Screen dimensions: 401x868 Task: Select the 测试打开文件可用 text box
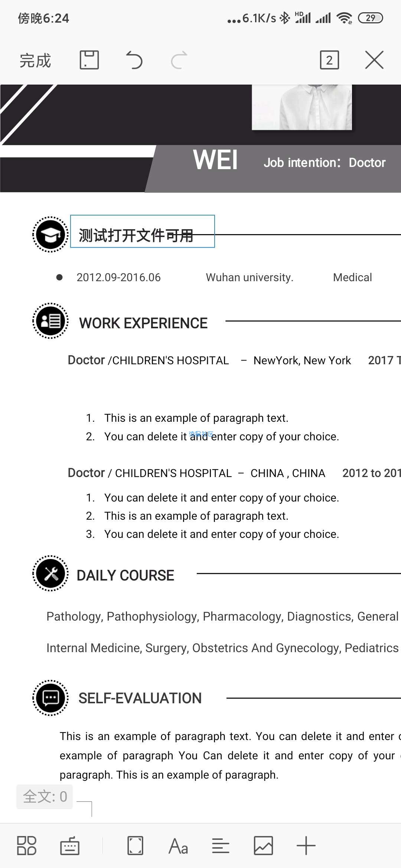pos(143,231)
